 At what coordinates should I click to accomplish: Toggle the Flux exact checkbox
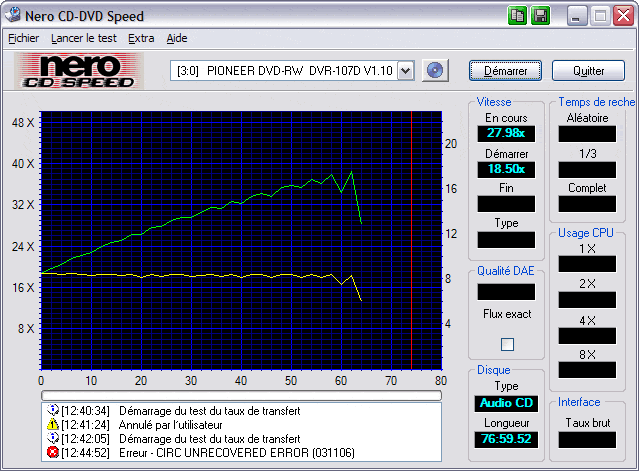(507, 344)
